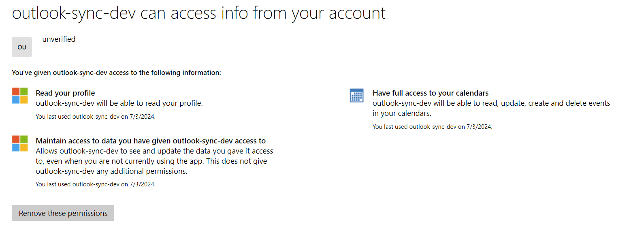Click the calendar icon for calendars permission
This screenshot has height=237, width=644.
tap(357, 96)
